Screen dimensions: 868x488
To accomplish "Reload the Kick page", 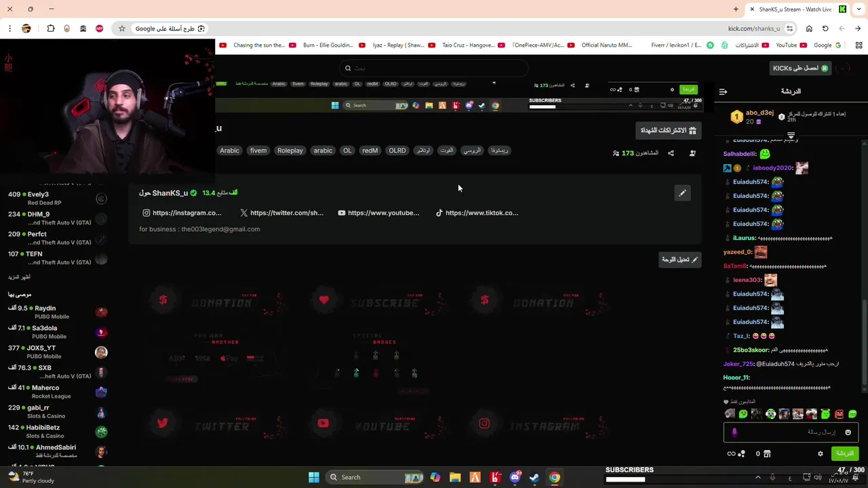I will click(x=825, y=28).
